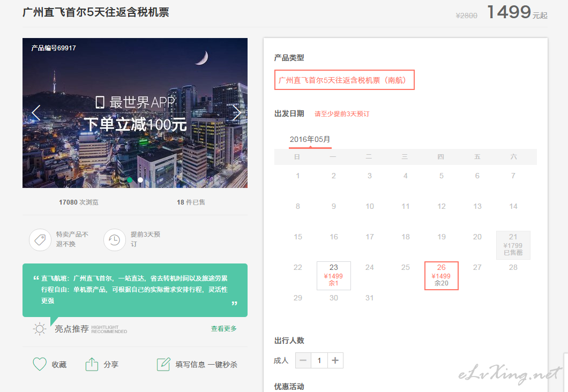Image resolution: width=568 pixels, height=392 pixels.
Task: Click the adult count input field
Action: pyautogui.click(x=319, y=360)
